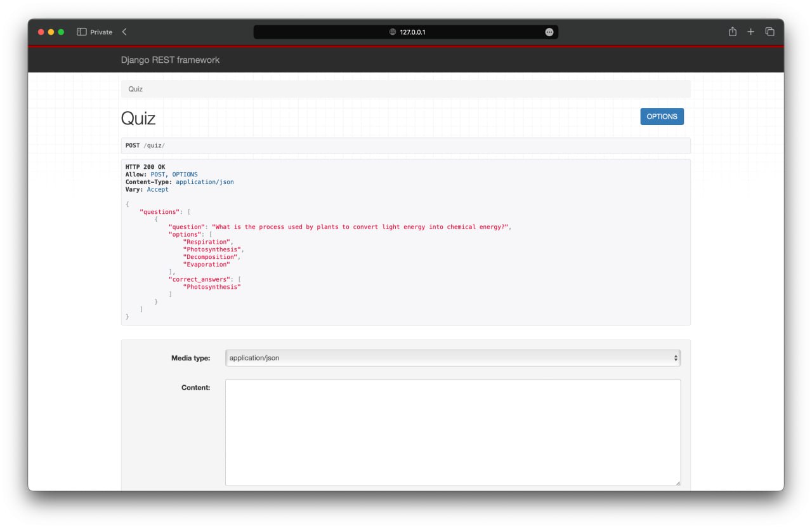Click the globe icon in address bar

coord(393,32)
